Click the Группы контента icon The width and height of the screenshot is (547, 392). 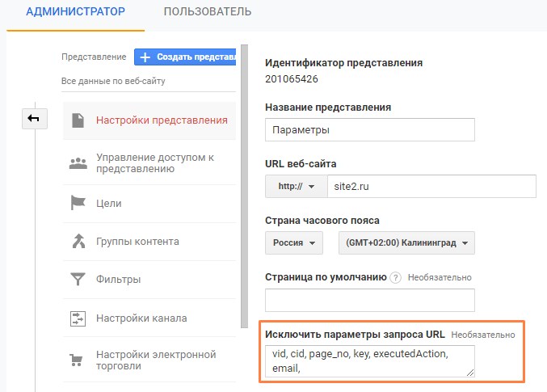click(78, 241)
